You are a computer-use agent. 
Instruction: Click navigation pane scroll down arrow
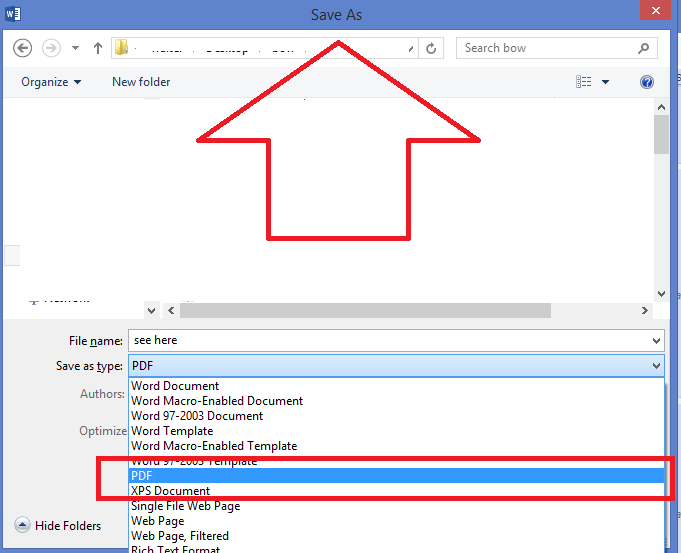151,310
